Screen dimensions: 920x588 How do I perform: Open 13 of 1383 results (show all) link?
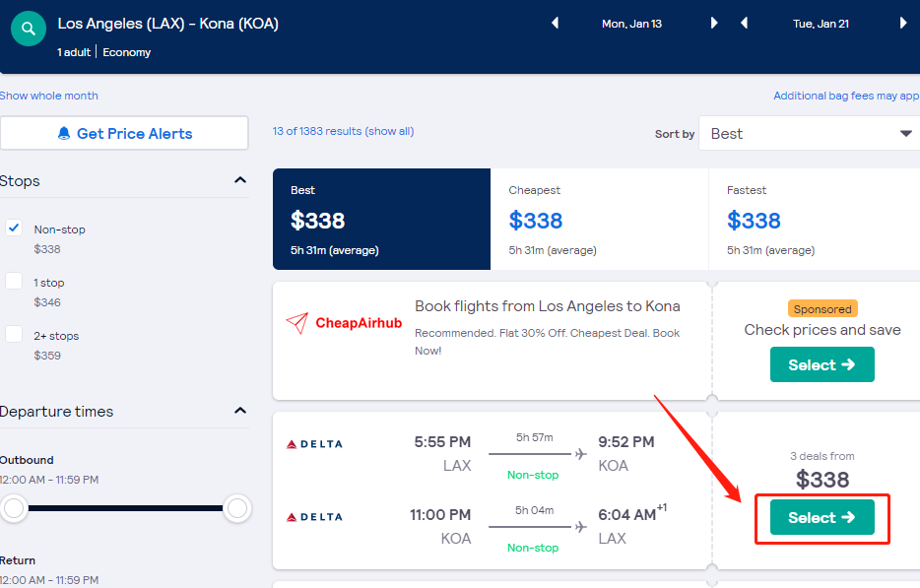343,131
